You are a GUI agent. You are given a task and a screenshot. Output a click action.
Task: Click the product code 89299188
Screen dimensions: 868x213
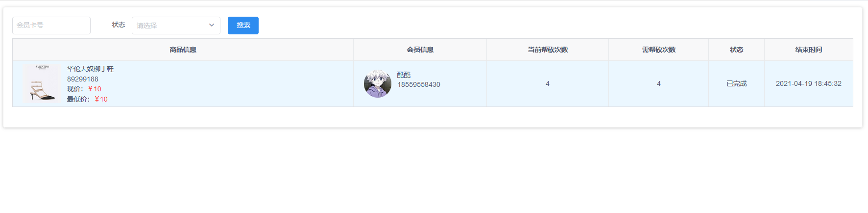83,79
